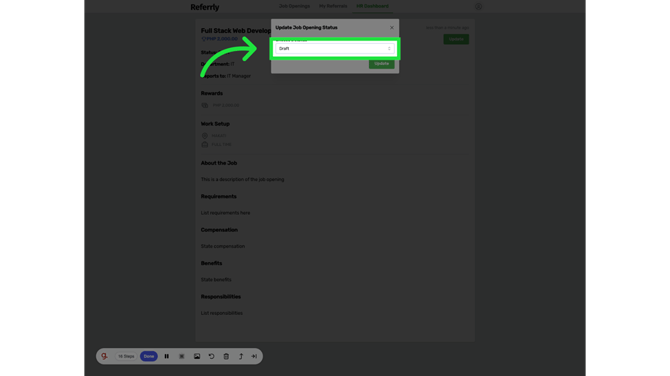This screenshot has height=376, width=670.
Task: Open the user profile icon in header
Action: pos(478,6)
